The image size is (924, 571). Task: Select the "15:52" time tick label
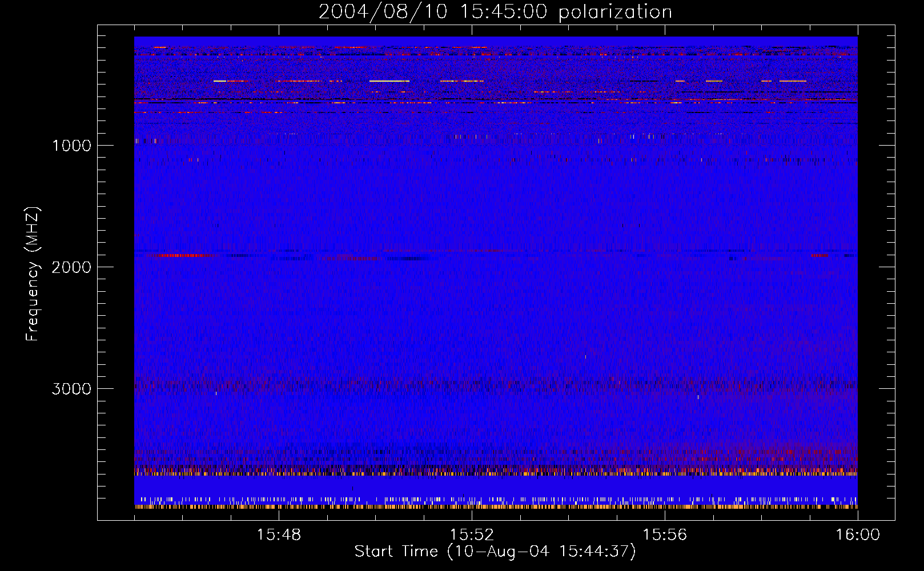[472, 535]
